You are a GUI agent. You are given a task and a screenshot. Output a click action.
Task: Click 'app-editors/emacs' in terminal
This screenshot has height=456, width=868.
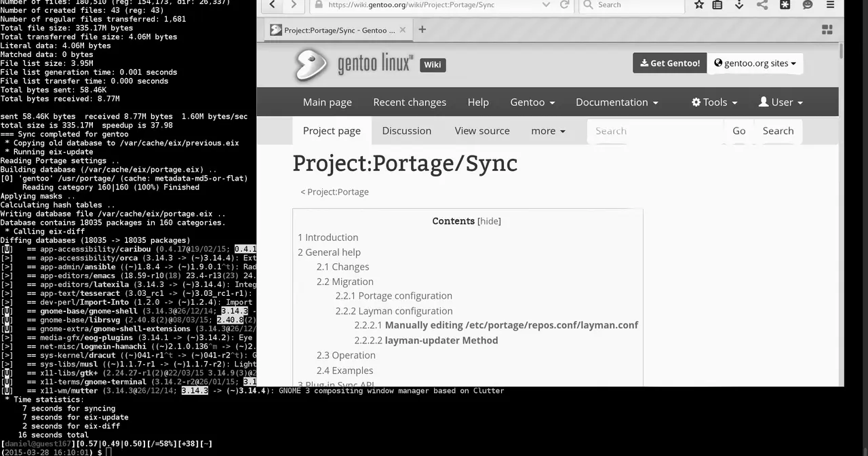click(x=78, y=275)
